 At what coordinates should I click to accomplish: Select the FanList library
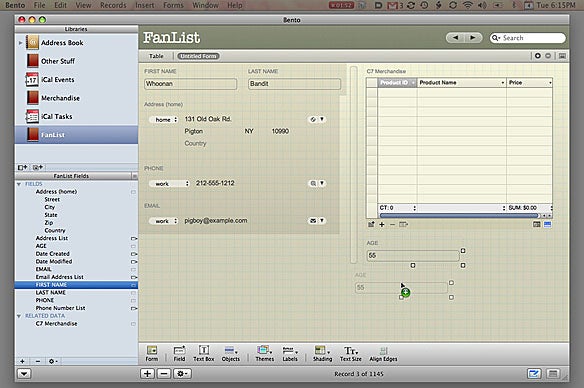(x=76, y=134)
